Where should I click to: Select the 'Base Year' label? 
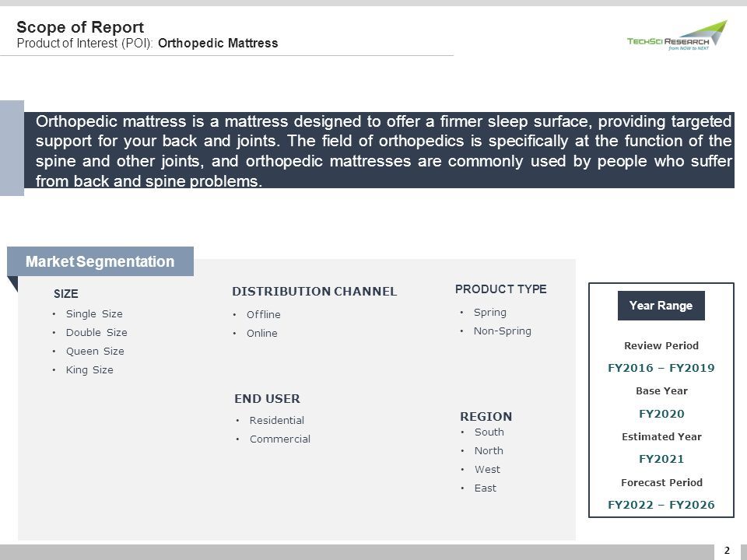tap(661, 391)
